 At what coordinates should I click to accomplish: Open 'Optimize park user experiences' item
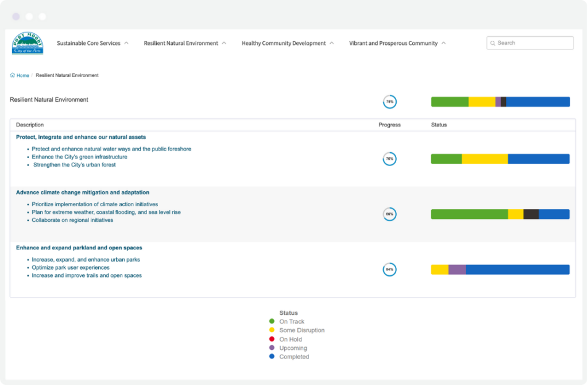point(71,268)
